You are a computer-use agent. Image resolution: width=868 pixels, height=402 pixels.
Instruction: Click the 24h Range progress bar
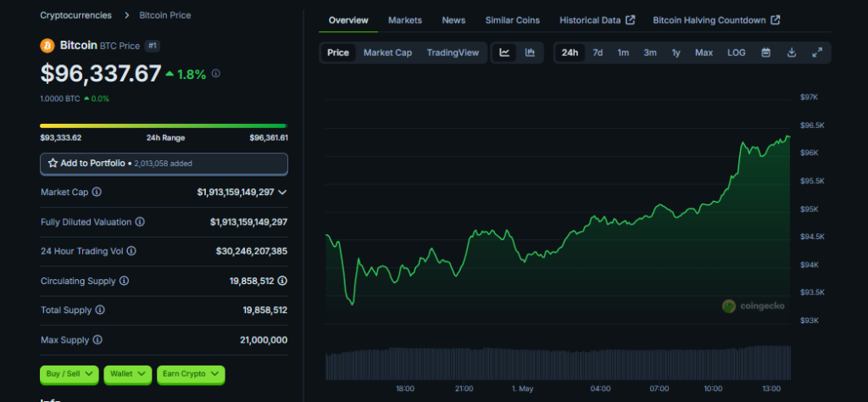(x=164, y=126)
